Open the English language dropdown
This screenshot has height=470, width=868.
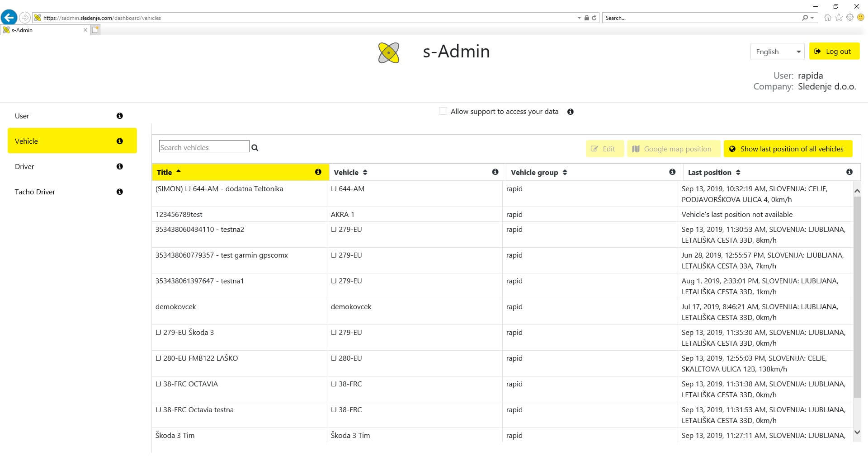point(777,52)
